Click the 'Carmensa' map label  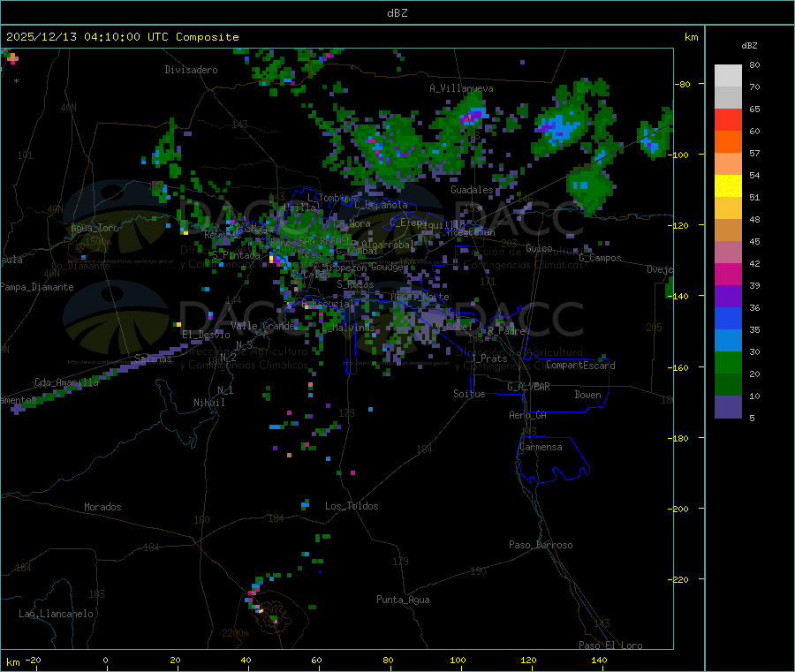pyautogui.click(x=541, y=447)
